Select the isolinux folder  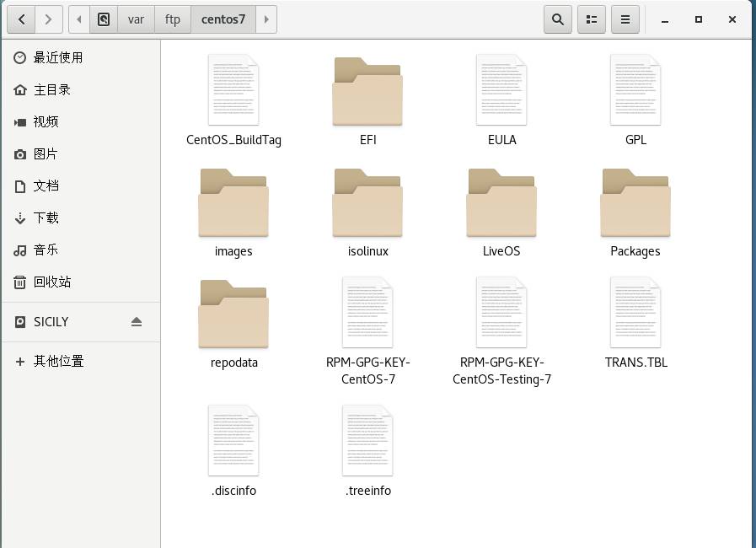[x=367, y=204]
